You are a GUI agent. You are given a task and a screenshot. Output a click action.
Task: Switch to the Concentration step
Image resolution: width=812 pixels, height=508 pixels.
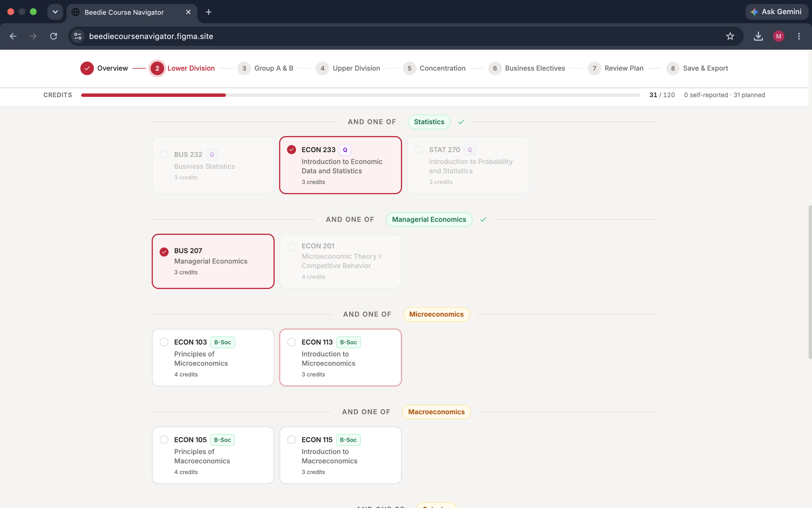(434, 68)
